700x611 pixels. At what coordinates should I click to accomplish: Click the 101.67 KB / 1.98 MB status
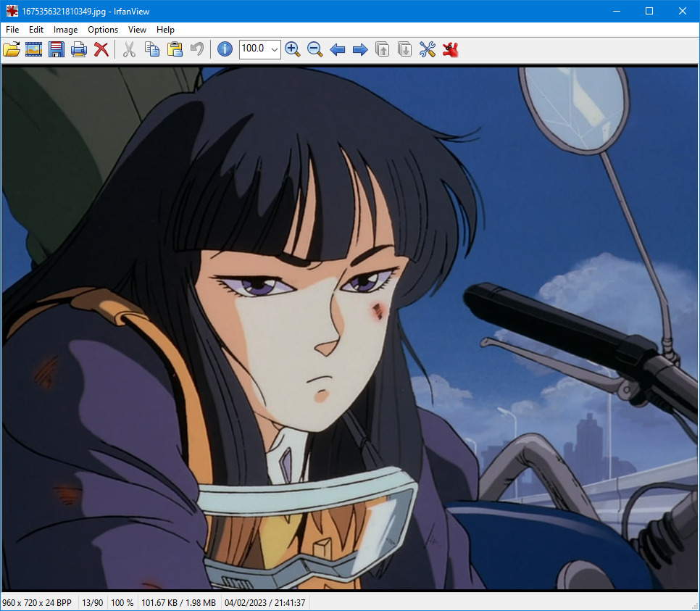(x=178, y=603)
